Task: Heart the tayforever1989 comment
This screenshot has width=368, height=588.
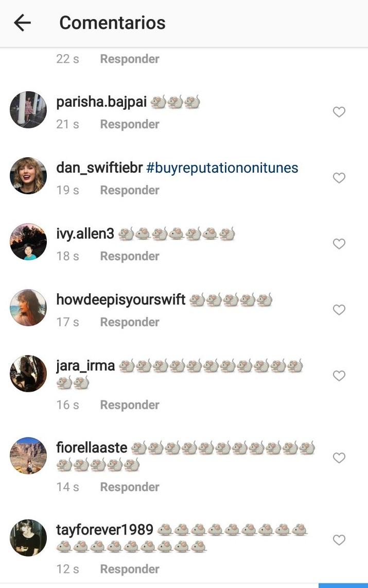Action: [x=339, y=540]
